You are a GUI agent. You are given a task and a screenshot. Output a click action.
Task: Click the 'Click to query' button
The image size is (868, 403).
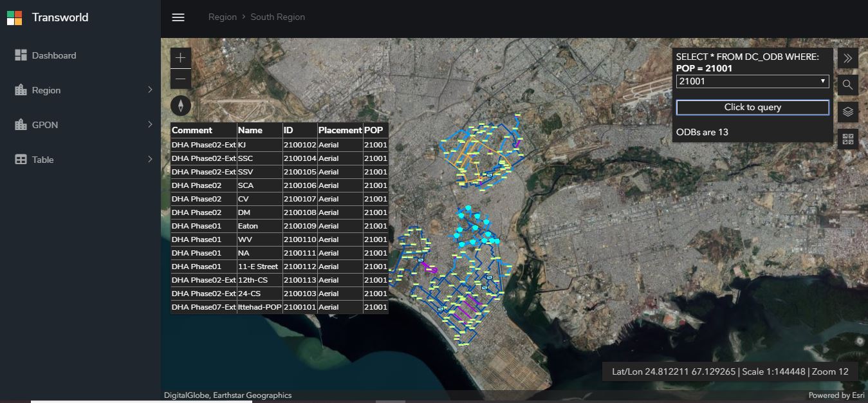753,108
